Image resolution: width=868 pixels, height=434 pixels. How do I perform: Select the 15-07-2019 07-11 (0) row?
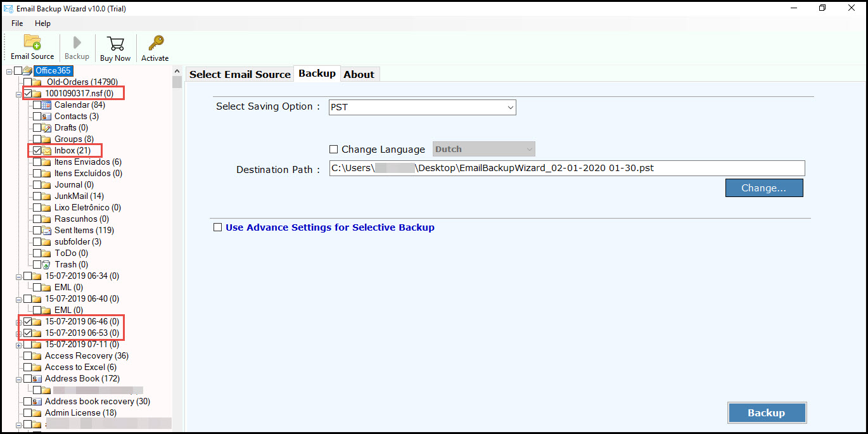82,344
